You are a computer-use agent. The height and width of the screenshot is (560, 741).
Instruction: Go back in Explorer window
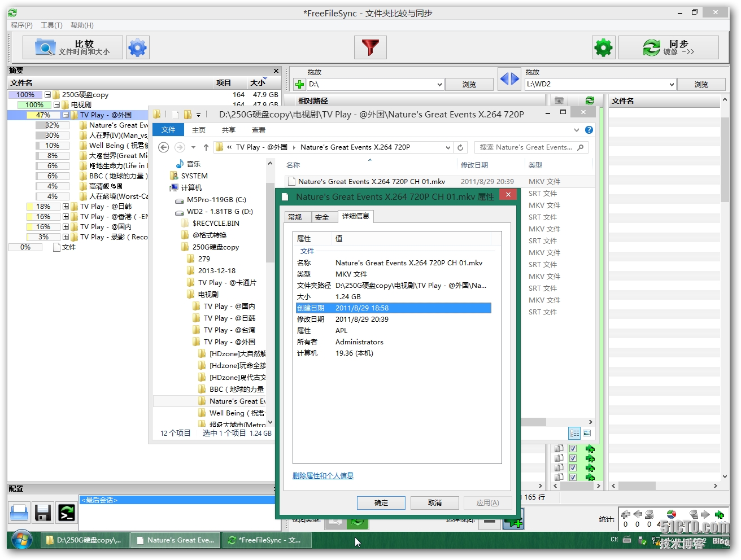[163, 147]
